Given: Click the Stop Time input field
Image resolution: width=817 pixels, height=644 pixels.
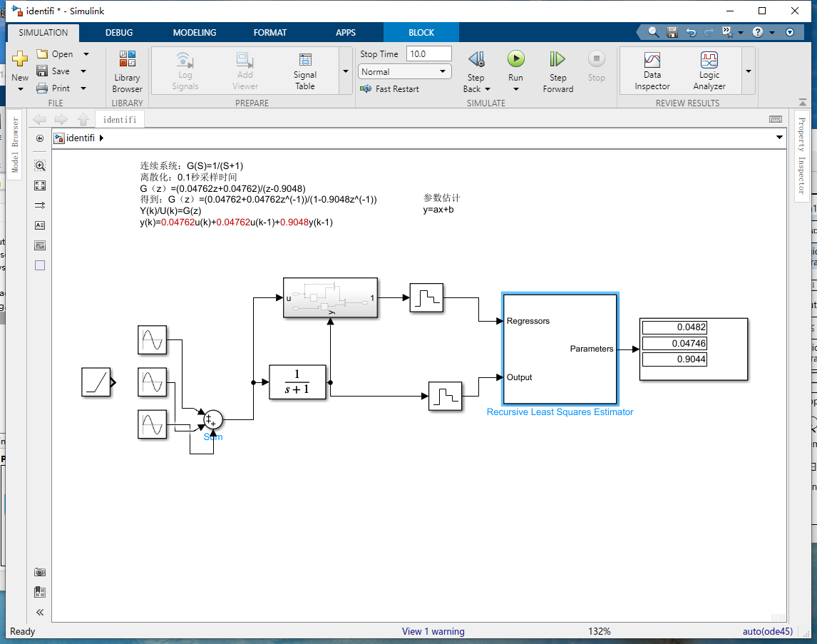Looking at the screenshot, I should pyautogui.click(x=429, y=53).
